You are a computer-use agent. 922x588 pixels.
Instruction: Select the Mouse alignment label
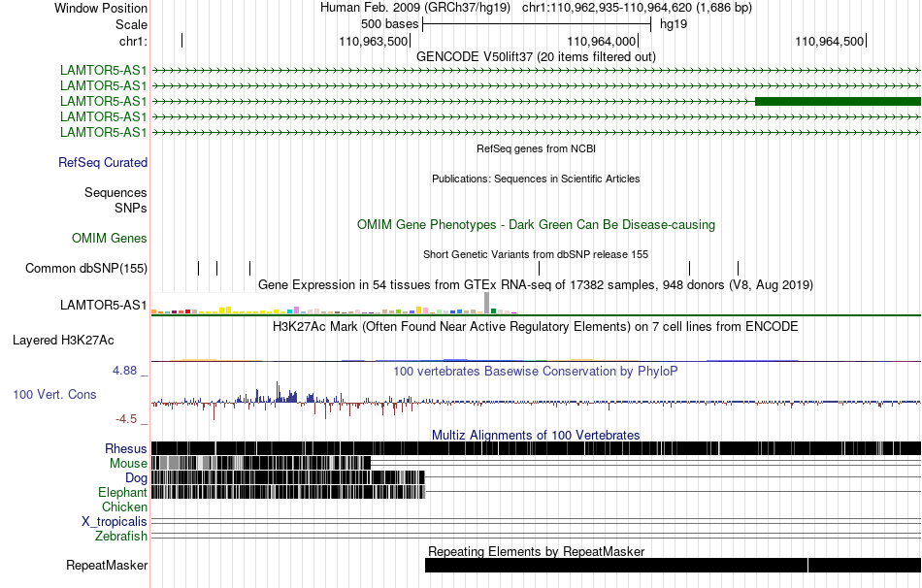point(128,464)
